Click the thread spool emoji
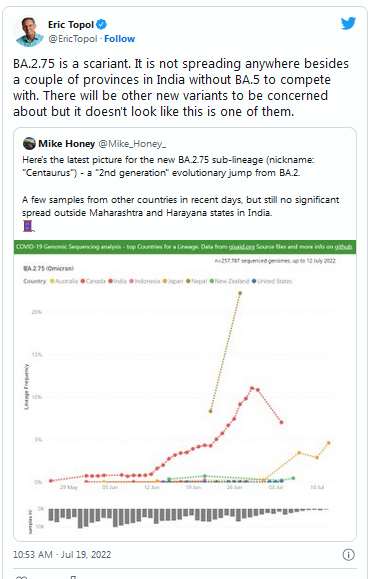This screenshot has width=373, height=579. (x=28, y=226)
